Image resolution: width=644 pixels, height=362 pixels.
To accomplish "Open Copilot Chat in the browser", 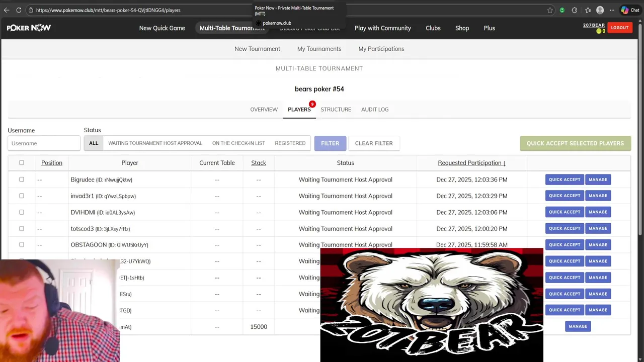I will (630, 10).
